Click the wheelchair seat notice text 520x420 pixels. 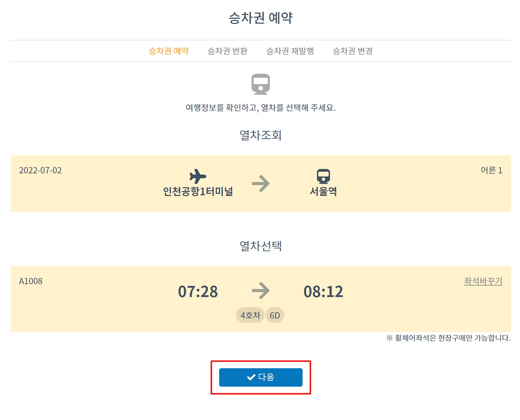click(x=448, y=337)
